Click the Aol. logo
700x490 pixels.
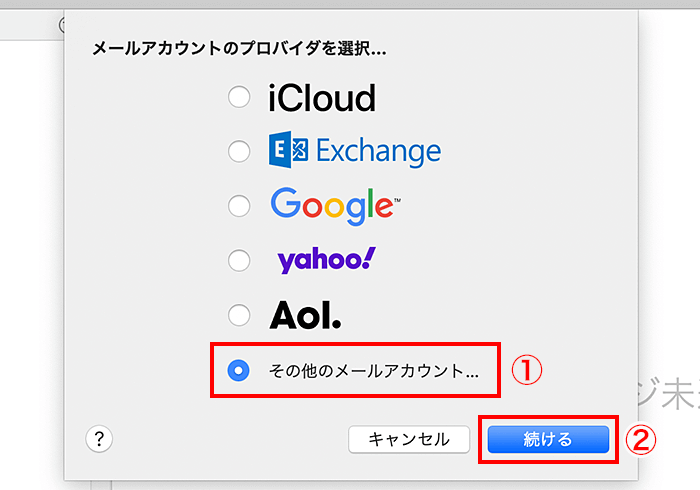(x=305, y=316)
